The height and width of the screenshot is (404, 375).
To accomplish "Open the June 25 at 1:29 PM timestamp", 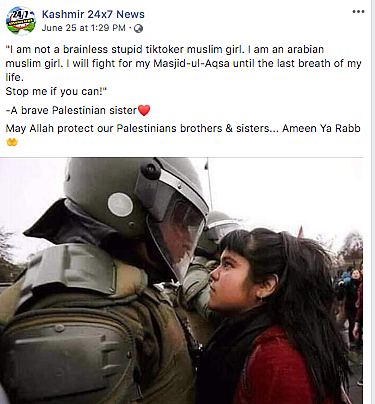I will (84, 28).
